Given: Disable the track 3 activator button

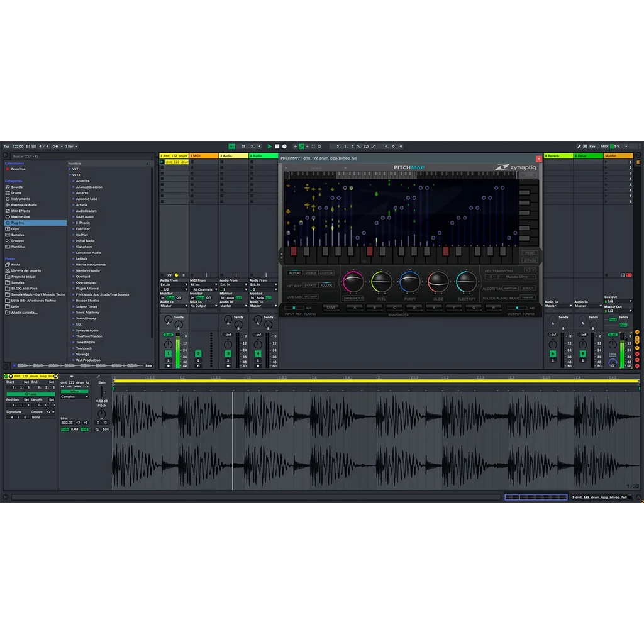Looking at the screenshot, I should point(228,353).
